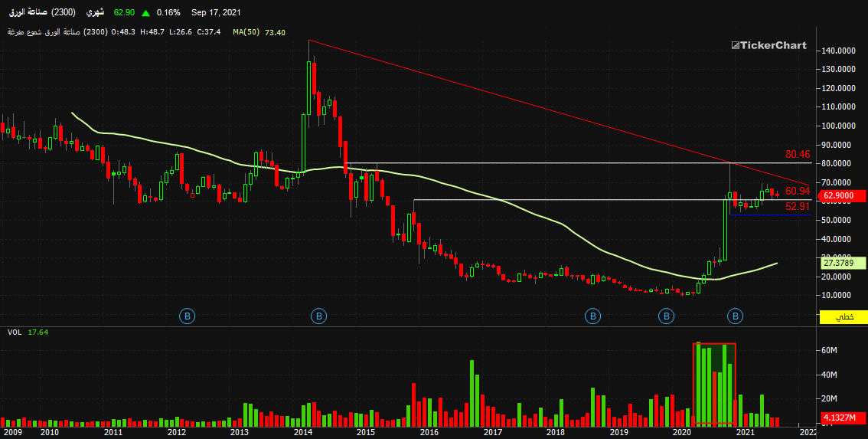Image resolution: width=868 pixels, height=439 pixels.
Task: Open the B event marker in mid-2018
Action: click(x=592, y=316)
